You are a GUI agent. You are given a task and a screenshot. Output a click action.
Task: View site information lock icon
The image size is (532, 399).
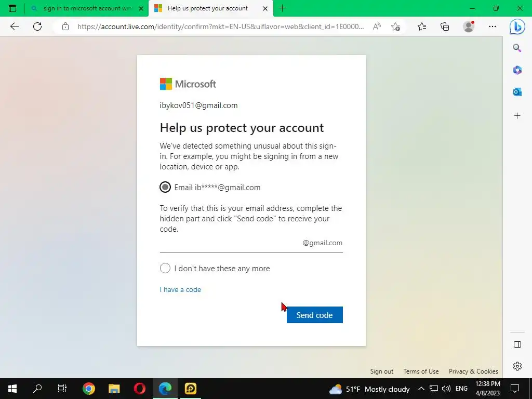(65, 26)
